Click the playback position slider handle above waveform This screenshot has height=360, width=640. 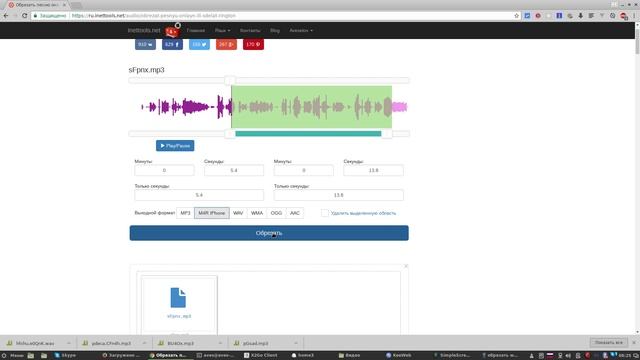pyautogui.click(x=230, y=80)
